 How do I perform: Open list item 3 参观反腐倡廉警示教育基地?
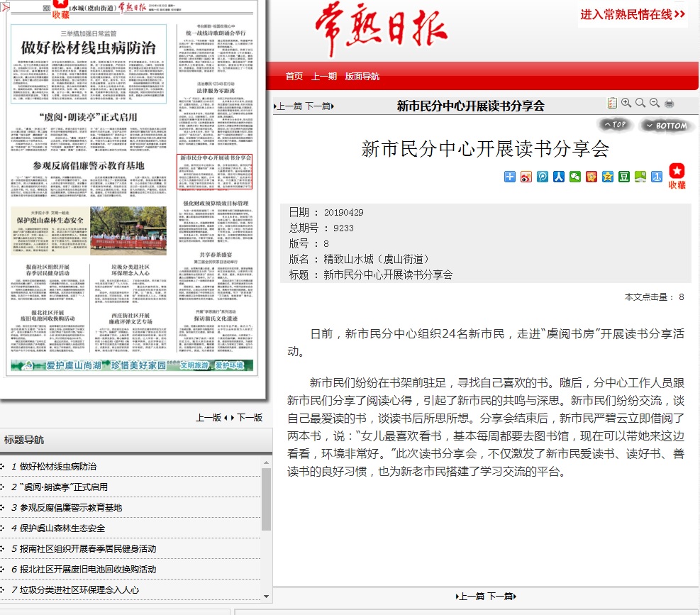coord(71,507)
